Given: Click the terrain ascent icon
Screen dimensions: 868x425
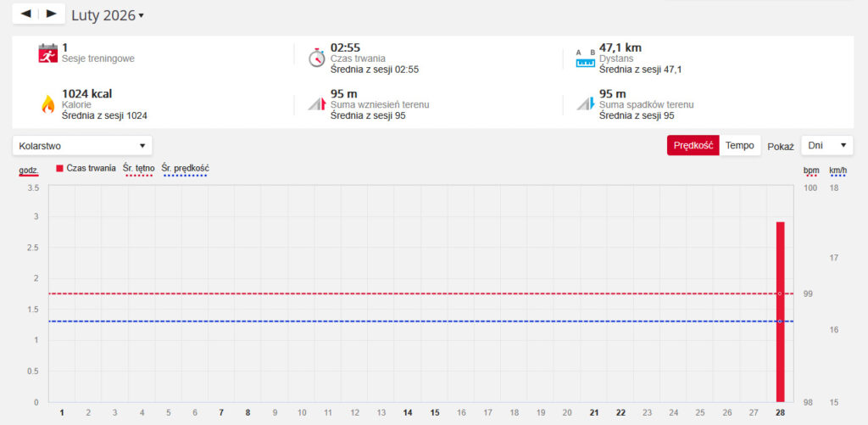Looking at the screenshot, I should [x=315, y=103].
